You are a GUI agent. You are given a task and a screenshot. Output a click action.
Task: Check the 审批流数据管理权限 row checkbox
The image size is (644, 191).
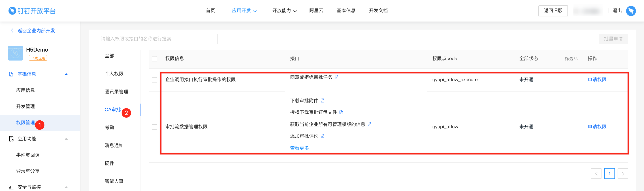(x=154, y=127)
